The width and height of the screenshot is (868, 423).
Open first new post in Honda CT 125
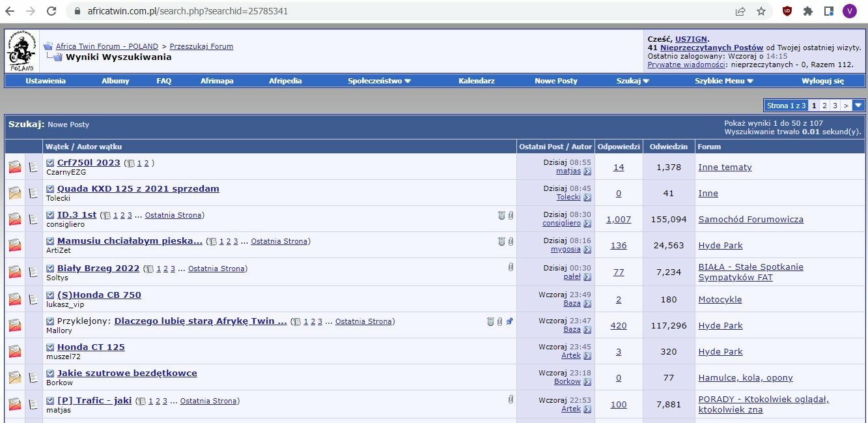50,347
